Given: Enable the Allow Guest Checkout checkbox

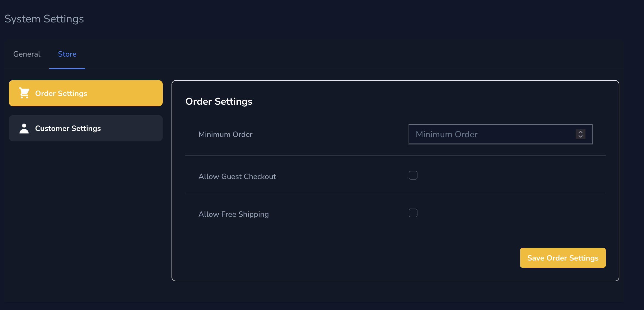Looking at the screenshot, I should click(413, 175).
